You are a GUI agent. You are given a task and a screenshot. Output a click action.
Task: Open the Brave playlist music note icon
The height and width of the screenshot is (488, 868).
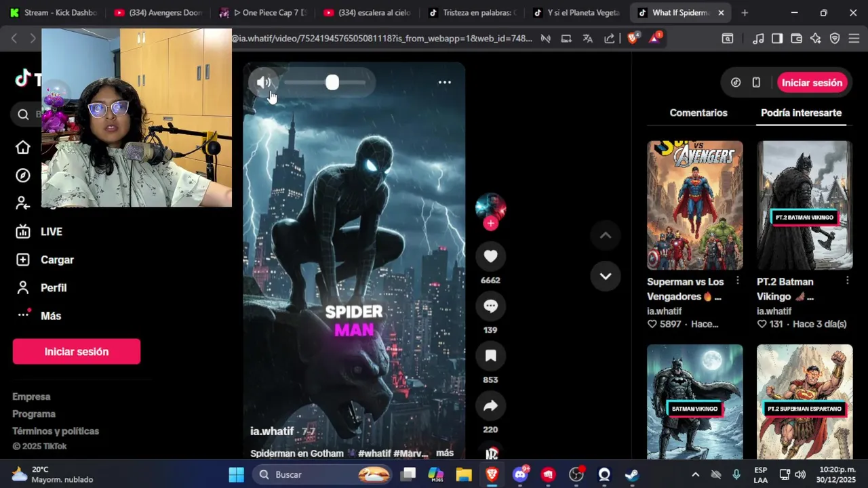[x=759, y=39]
